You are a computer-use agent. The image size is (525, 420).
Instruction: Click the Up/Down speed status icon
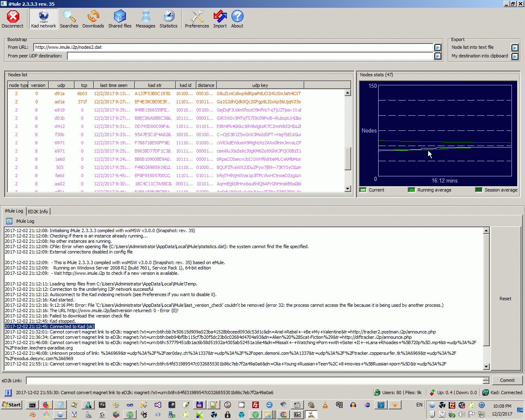pyautogui.click(x=432, y=393)
